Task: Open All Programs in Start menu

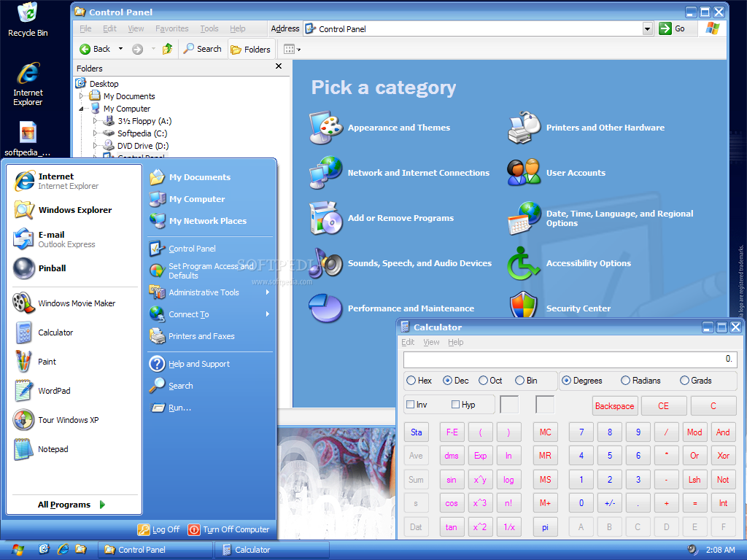Action: 72,505
